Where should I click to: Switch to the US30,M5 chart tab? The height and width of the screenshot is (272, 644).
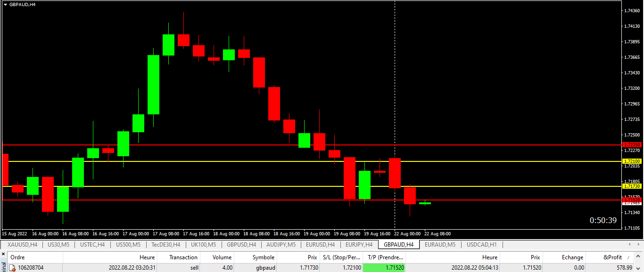58,245
